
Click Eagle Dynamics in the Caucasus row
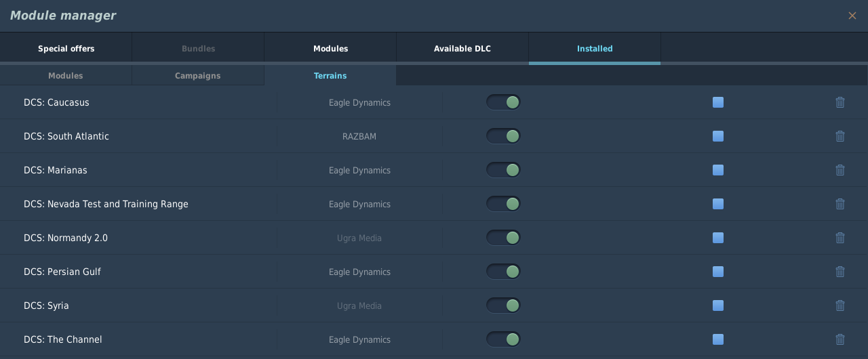359,102
